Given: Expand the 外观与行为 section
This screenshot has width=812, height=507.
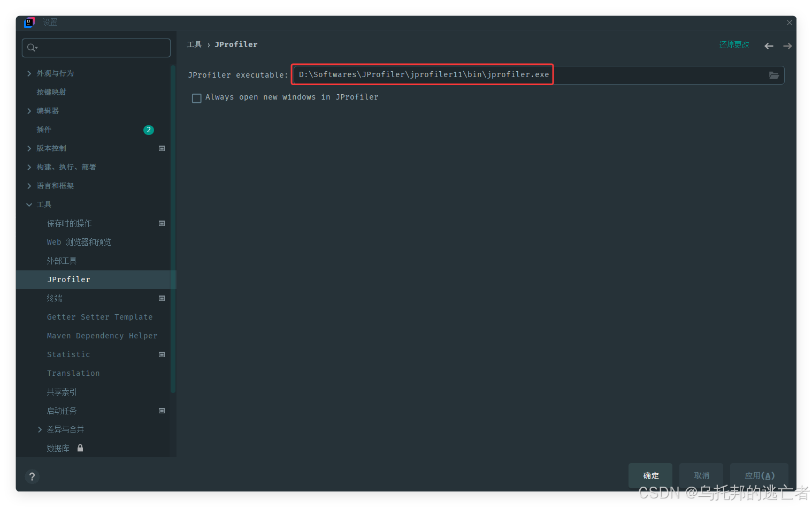Looking at the screenshot, I should point(29,73).
